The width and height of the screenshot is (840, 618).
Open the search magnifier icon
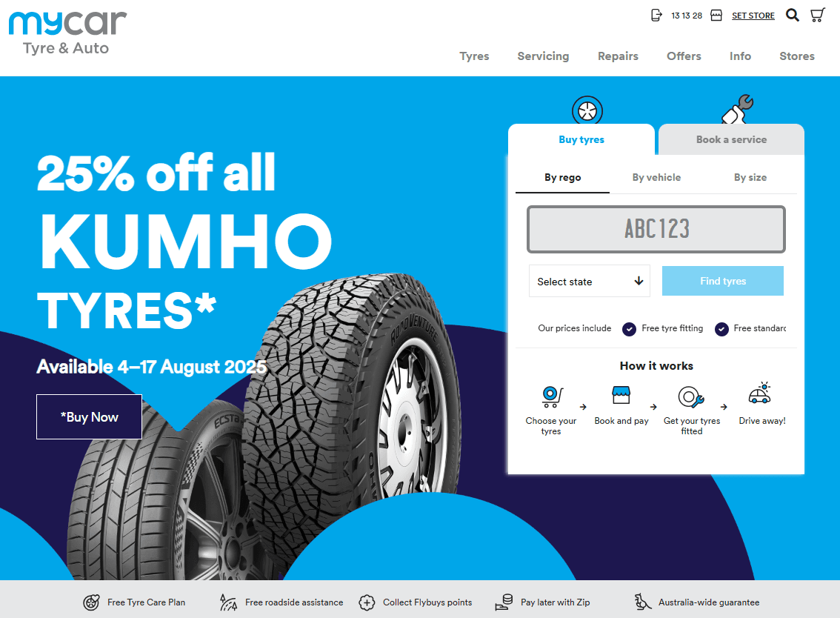point(793,15)
